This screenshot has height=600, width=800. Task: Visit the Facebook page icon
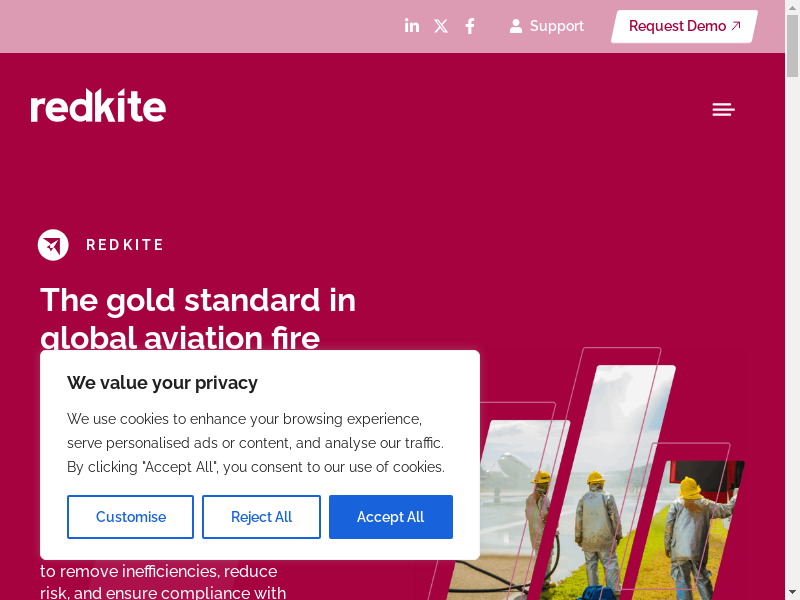click(x=470, y=26)
